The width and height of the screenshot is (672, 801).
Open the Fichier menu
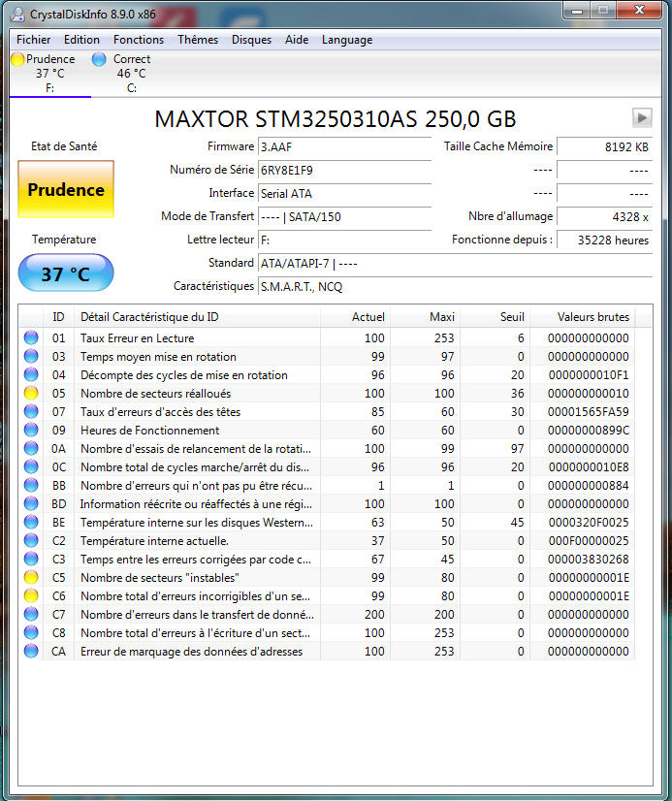[33, 40]
